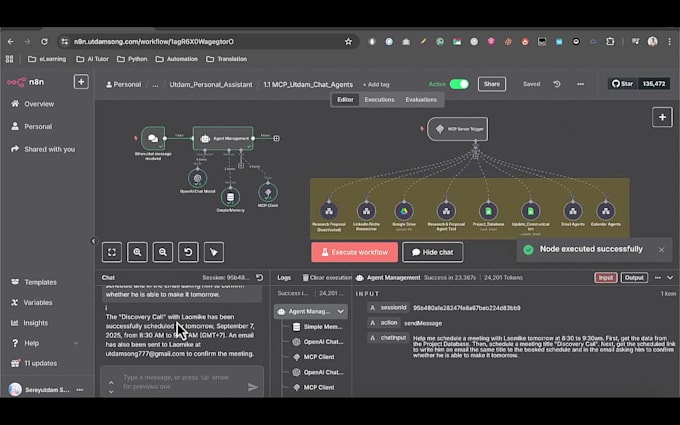This screenshot has height=425, width=680.
Task: Expand the breadcrumb ellipsis
Action: pos(155,85)
